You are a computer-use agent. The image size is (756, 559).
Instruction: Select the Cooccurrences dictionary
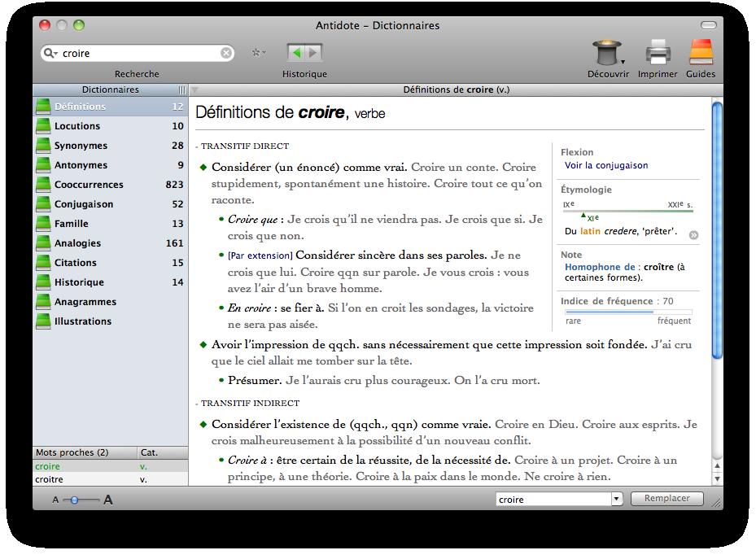111,185
